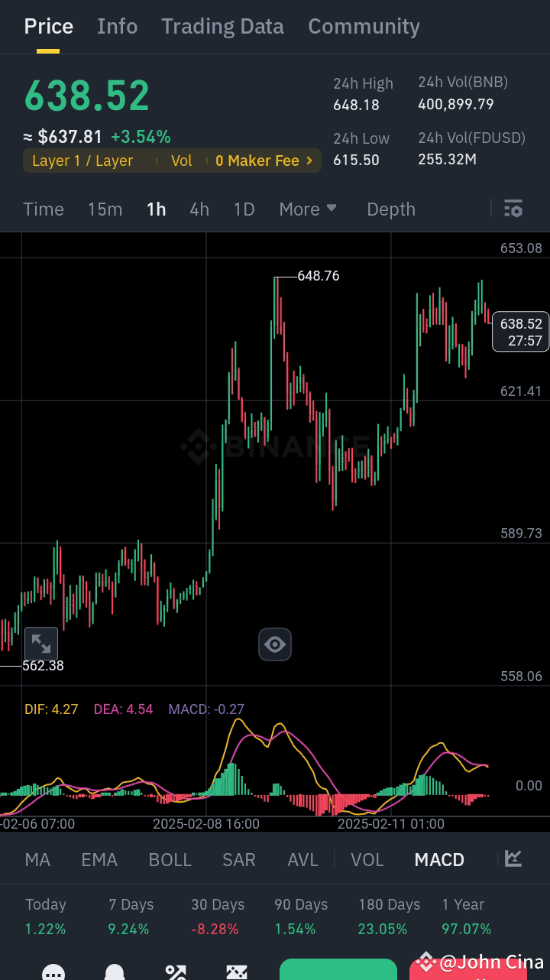
Task: Tap the main 638.52 price heading
Action: [87, 96]
